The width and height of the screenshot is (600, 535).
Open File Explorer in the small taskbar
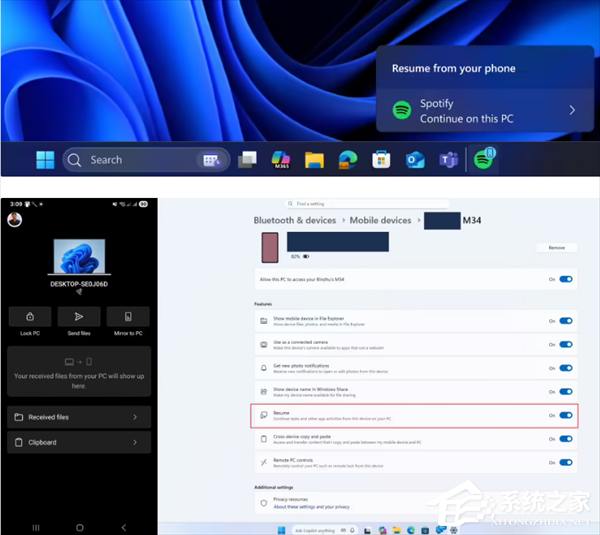pyautogui.click(x=396, y=530)
